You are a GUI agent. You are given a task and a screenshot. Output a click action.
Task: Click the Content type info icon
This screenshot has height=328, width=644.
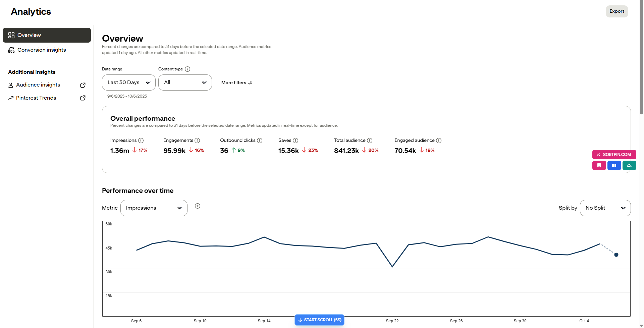coord(187,69)
